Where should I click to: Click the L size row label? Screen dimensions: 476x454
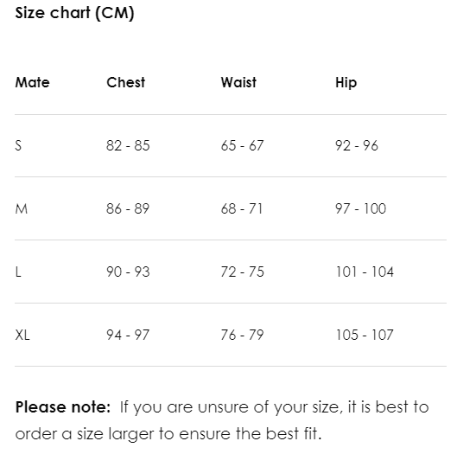point(18,272)
